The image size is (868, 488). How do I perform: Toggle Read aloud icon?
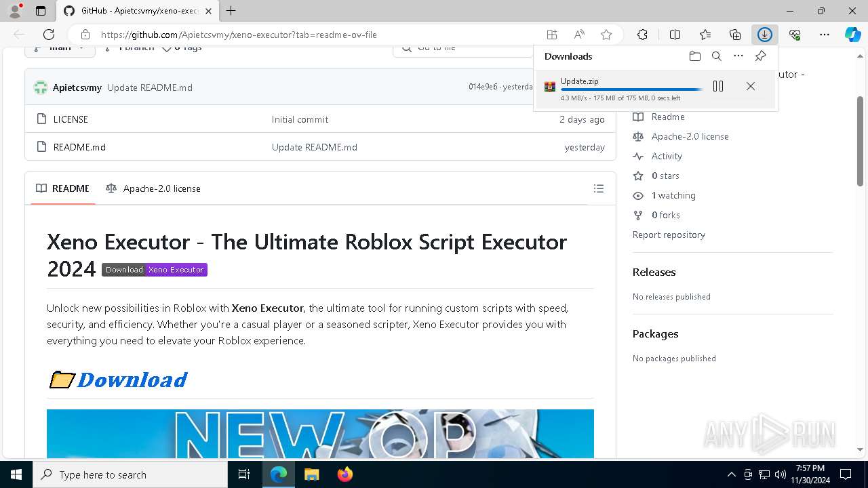pyautogui.click(x=579, y=35)
